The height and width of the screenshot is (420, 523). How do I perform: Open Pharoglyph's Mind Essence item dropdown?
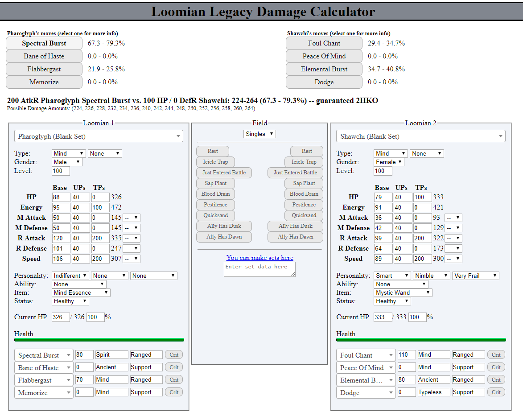[x=81, y=292]
